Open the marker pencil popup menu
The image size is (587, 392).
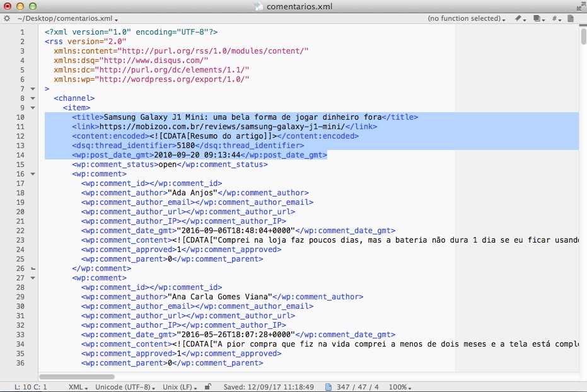coord(520,18)
